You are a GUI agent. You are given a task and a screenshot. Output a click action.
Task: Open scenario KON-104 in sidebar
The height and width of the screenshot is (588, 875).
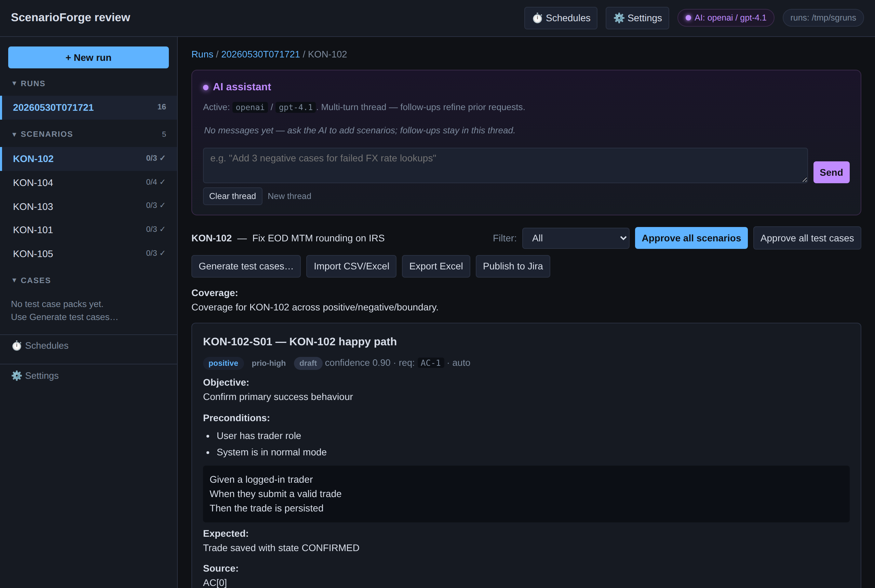click(89, 183)
